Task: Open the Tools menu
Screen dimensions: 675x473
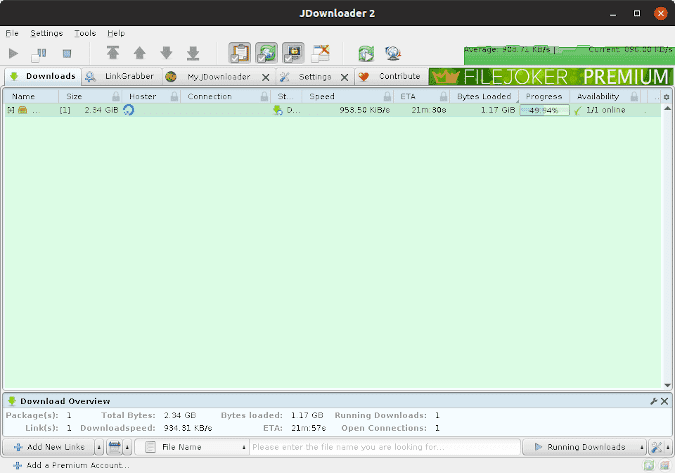Action: pyautogui.click(x=85, y=33)
